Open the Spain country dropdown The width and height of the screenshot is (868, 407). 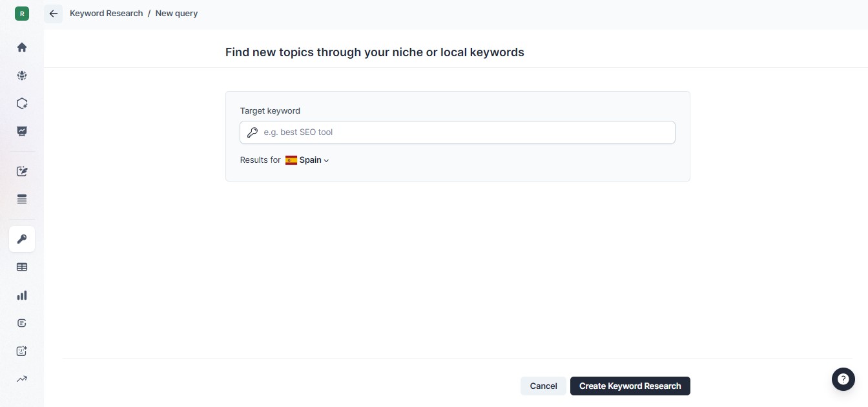(x=308, y=160)
